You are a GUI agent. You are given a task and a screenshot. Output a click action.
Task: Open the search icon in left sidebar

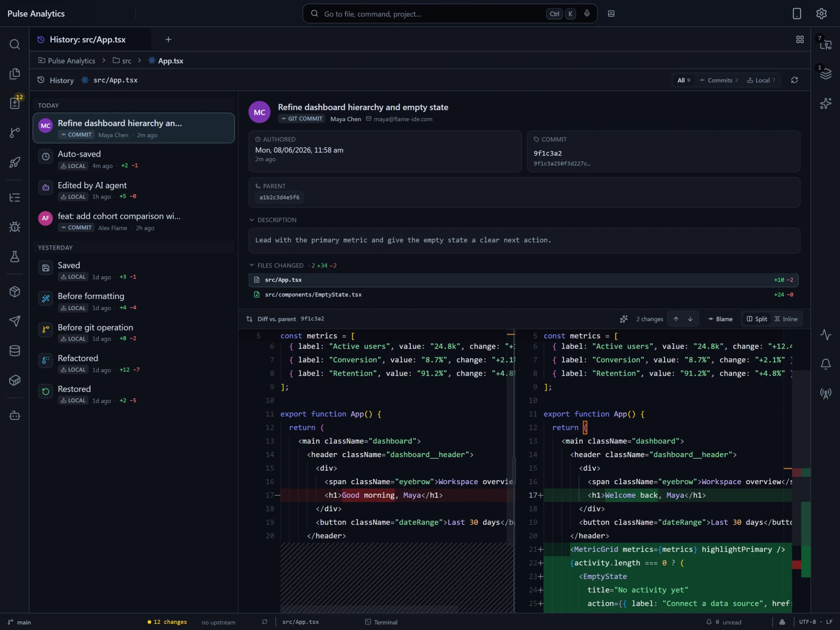coord(14,44)
